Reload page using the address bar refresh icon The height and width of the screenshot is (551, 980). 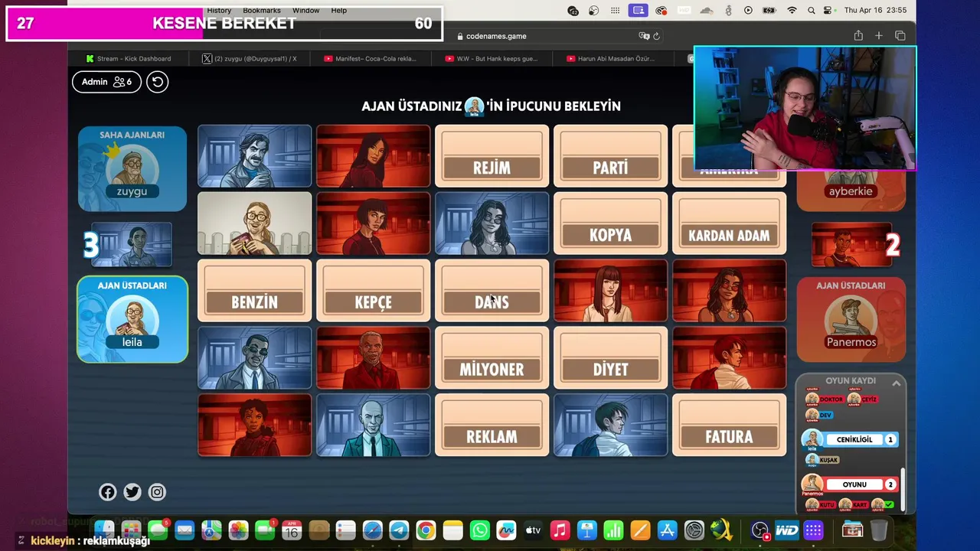656,36
